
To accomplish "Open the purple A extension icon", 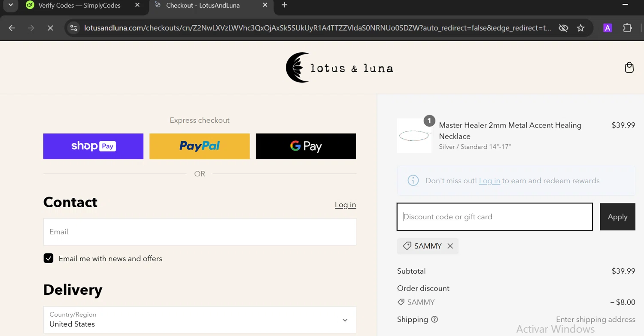I will click(608, 28).
